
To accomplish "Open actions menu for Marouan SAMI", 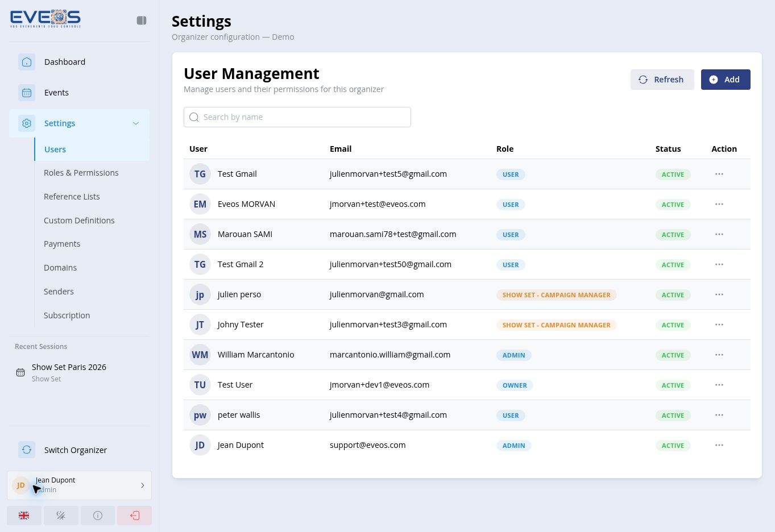I will (x=719, y=234).
